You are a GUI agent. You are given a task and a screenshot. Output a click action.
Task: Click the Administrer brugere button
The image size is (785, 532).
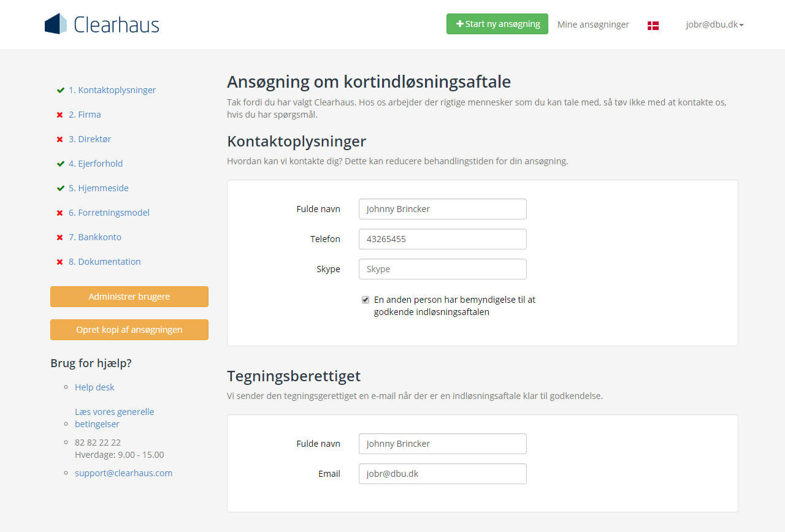(x=129, y=297)
